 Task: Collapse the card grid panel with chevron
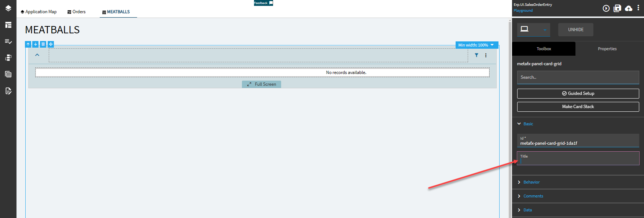tap(37, 55)
